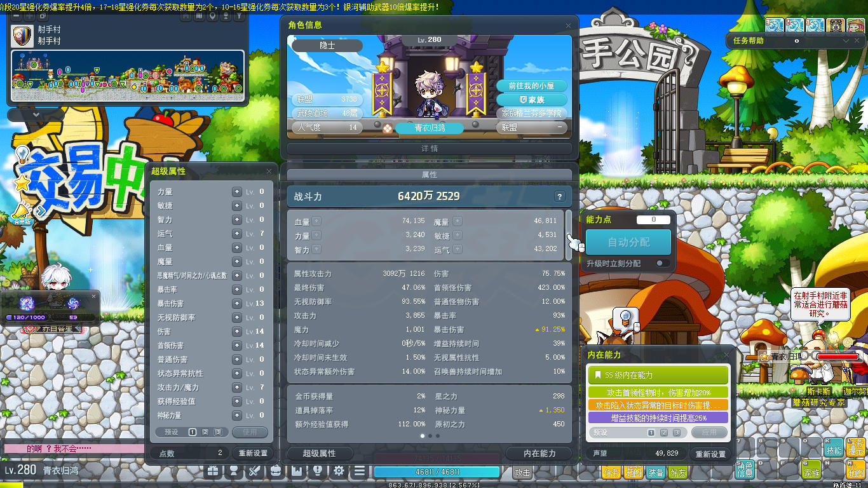Image resolution: width=868 pixels, height=488 pixels.
Task: Expand the dropdown chevron below minimap
Action: [x=36, y=114]
